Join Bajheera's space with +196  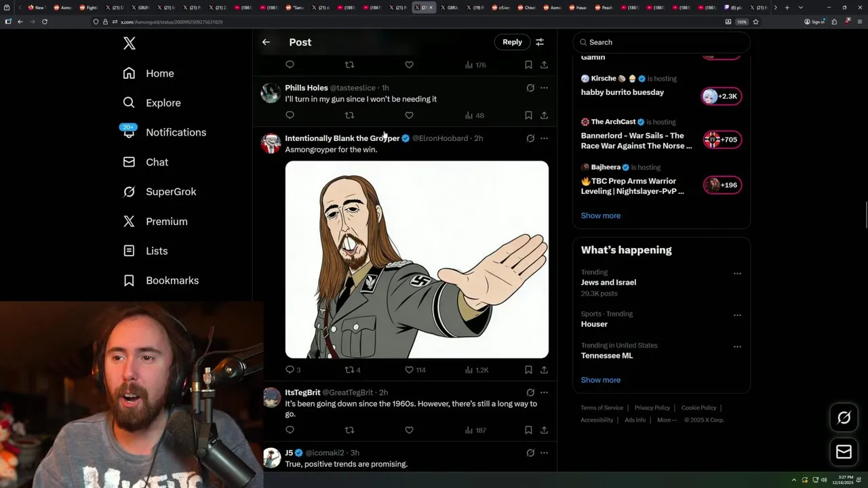click(x=722, y=185)
